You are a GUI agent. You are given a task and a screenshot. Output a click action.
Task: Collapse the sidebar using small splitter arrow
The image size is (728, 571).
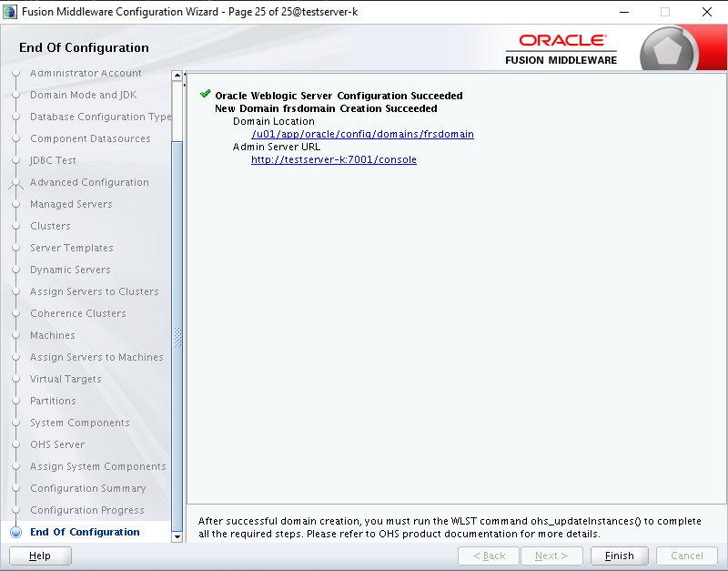tap(185, 74)
